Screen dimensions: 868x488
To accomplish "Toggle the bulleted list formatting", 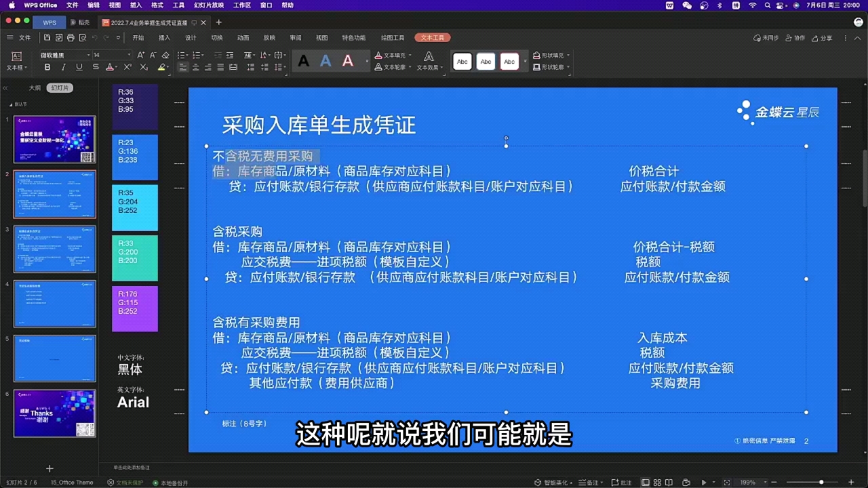I will (182, 54).
